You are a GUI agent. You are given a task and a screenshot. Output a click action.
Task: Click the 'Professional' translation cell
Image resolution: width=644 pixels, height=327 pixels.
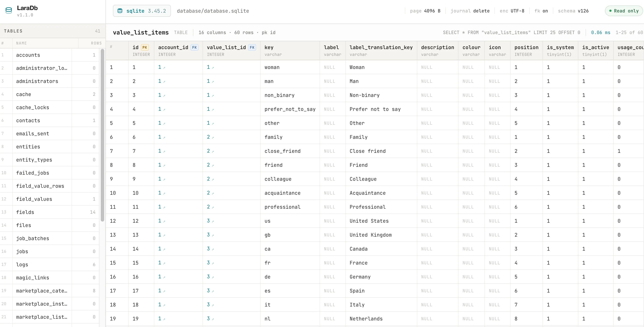click(381, 207)
